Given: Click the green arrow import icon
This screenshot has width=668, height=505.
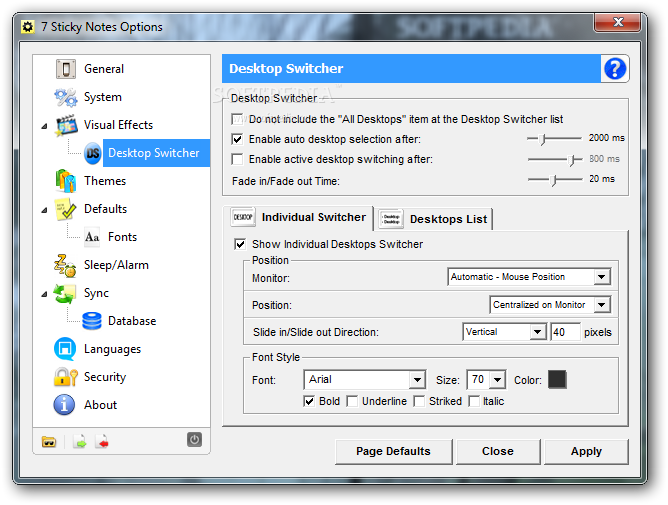Looking at the screenshot, I should (x=80, y=442).
